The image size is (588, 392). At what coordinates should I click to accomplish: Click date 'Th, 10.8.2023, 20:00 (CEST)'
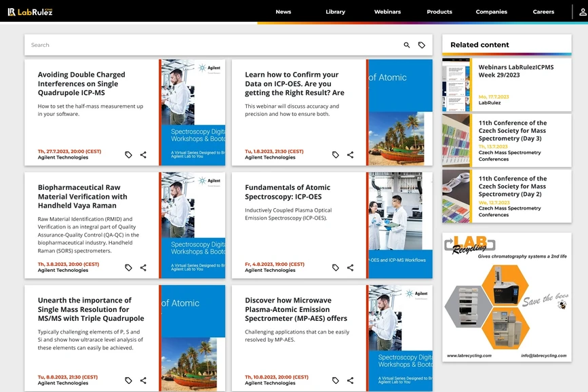(277, 377)
